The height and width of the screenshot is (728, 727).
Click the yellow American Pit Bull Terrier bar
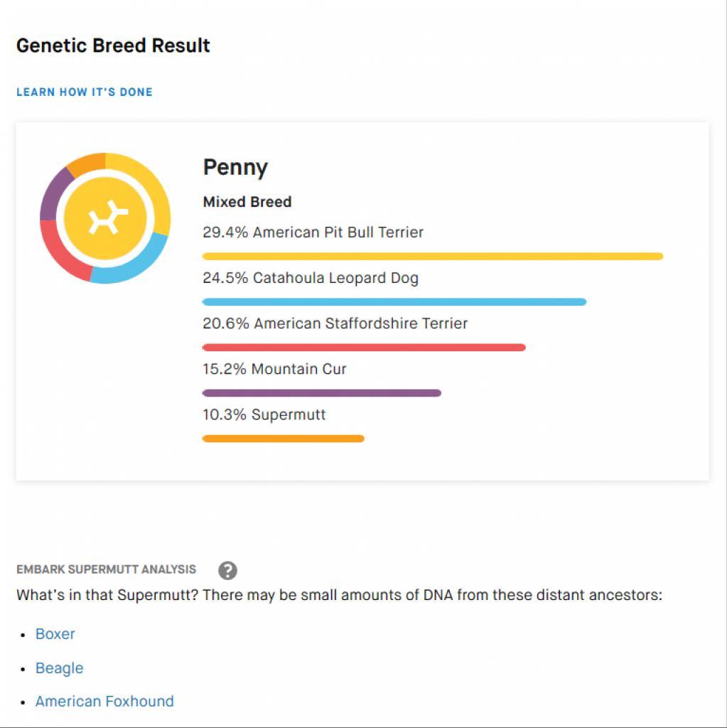pyautogui.click(x=433, y=256)
